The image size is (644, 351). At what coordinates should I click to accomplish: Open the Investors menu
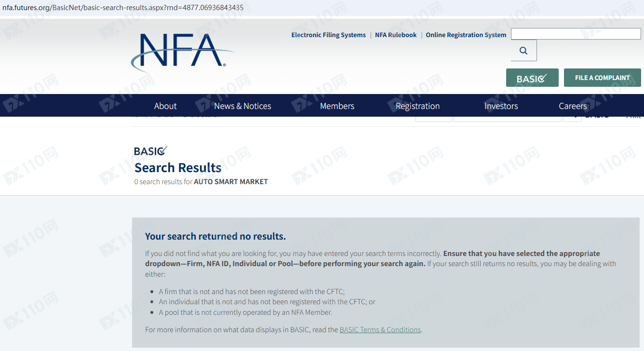coord(501,106)
